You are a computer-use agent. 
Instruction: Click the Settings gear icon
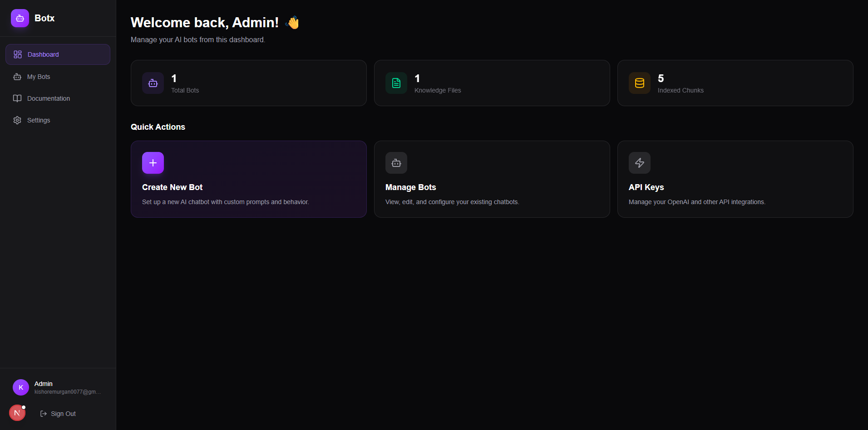click(17, 120)
